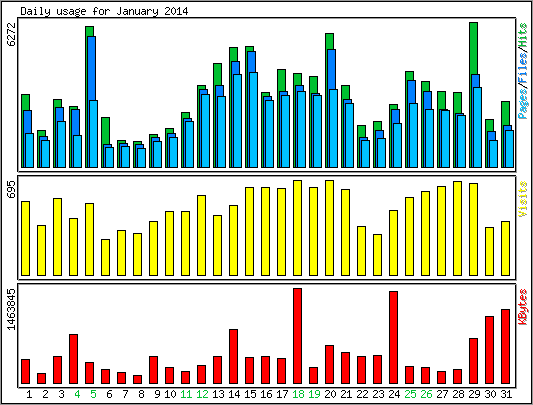533x405 pixels.
Task: Select the yellow visits bar for day 3
Action: click(57, 237)
